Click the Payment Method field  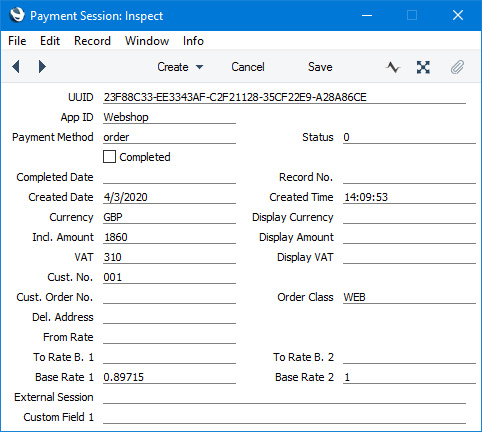point(169,137)
